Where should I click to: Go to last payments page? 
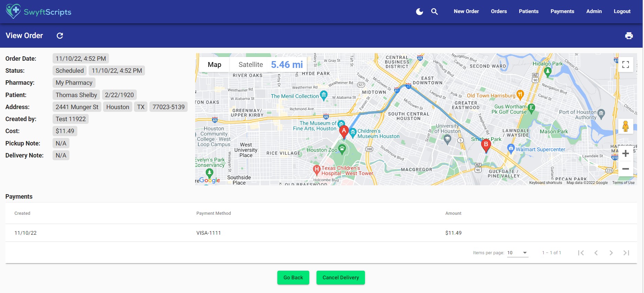pyautogui.click(x=626, y=253)
